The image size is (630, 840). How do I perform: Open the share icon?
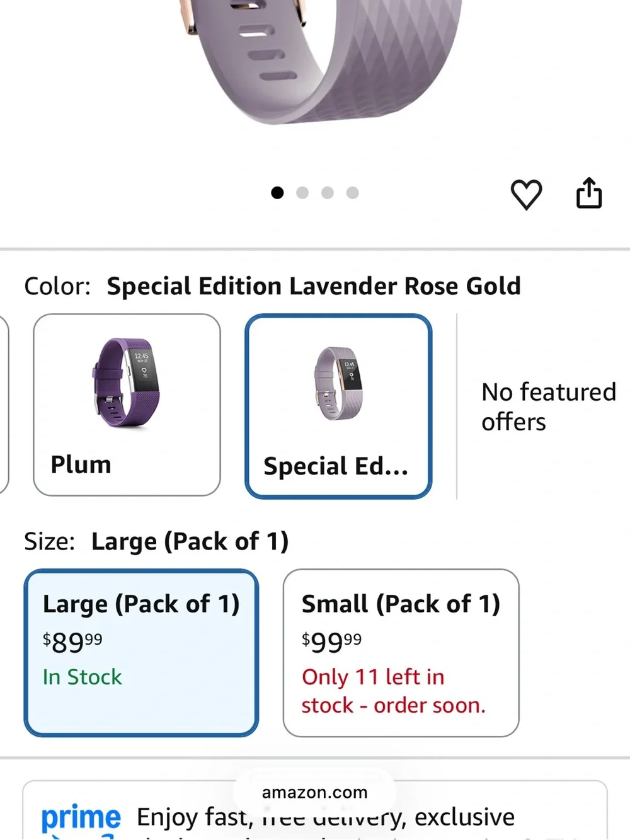(589, 193)
